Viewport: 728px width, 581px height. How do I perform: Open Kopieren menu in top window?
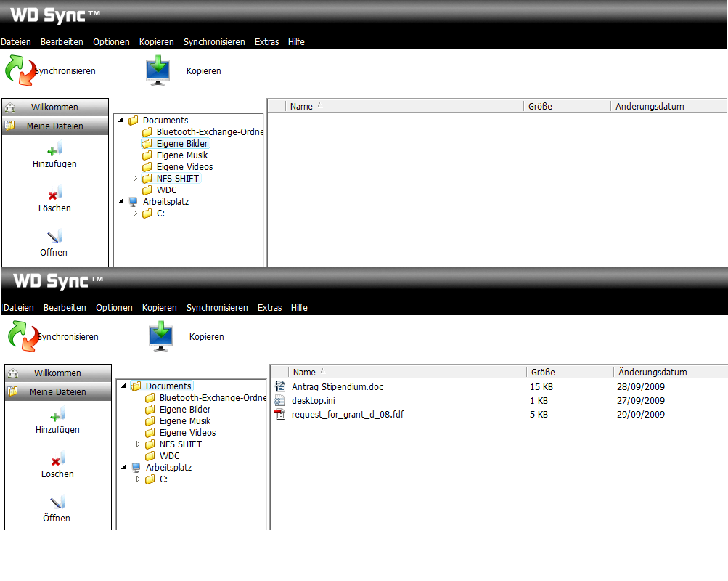157,42
